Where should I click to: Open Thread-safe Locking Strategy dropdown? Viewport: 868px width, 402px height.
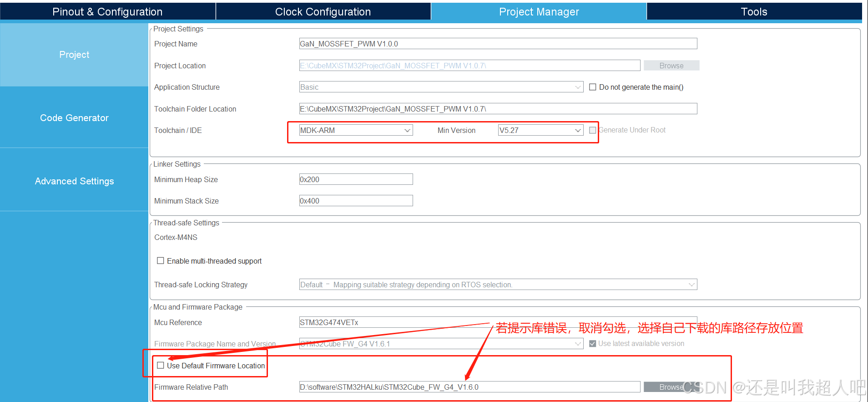[x=498, y=285]
